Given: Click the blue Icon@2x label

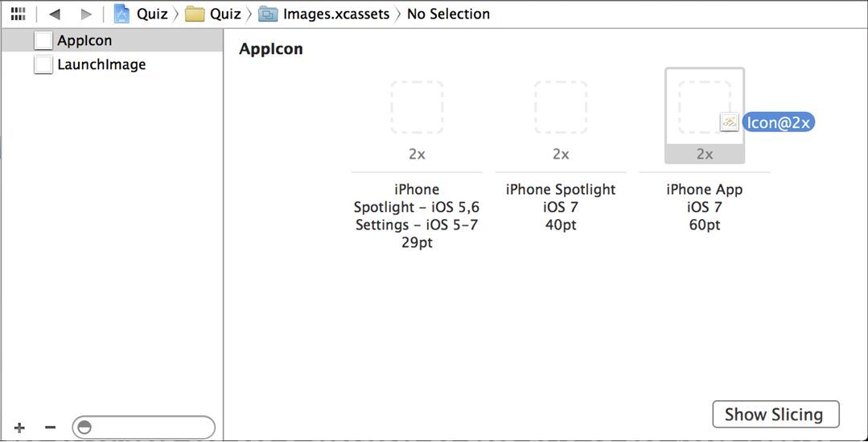Looking at the screenshot, I should [x=779, y=122].
